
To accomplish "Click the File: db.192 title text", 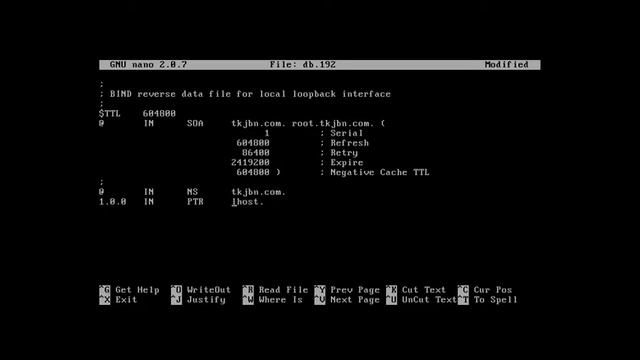I will tap(302, 64).
